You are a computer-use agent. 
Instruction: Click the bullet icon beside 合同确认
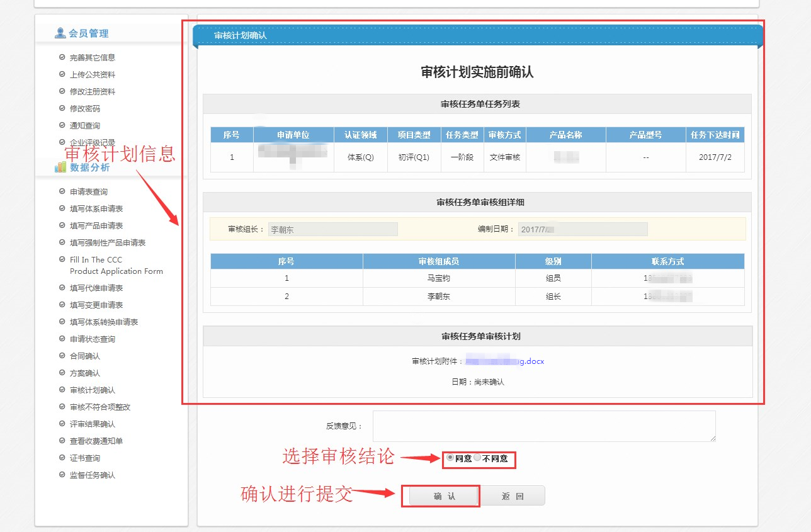62,356
